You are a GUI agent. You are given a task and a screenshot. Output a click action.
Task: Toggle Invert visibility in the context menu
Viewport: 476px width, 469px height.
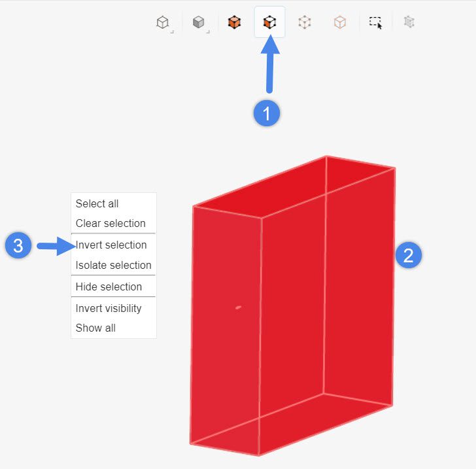point(109,308)
